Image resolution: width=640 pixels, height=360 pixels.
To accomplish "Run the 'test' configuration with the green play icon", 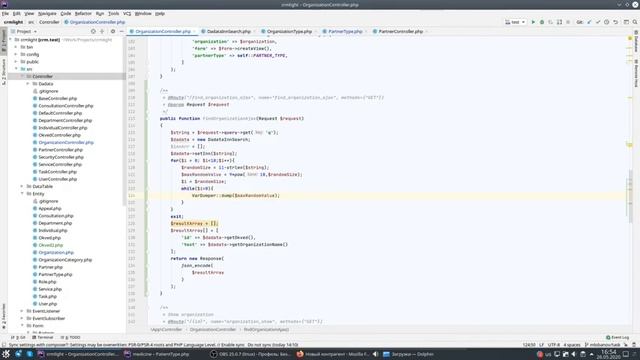I will tap(533, 22).
